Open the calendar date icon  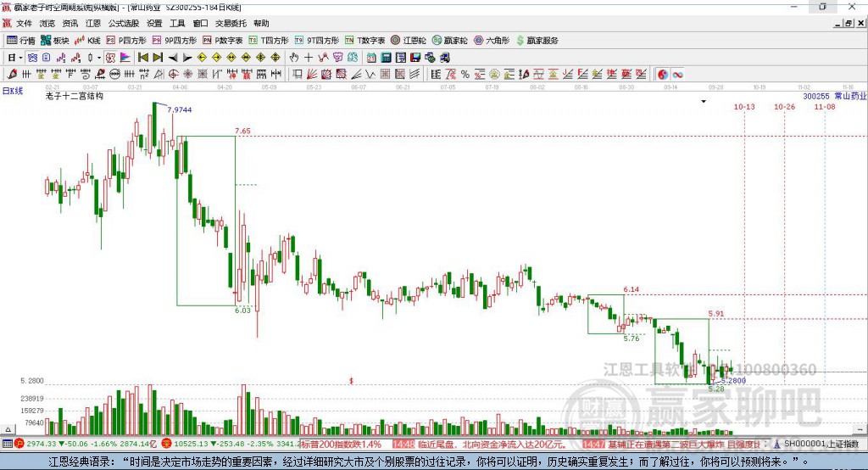pos(371,58)
